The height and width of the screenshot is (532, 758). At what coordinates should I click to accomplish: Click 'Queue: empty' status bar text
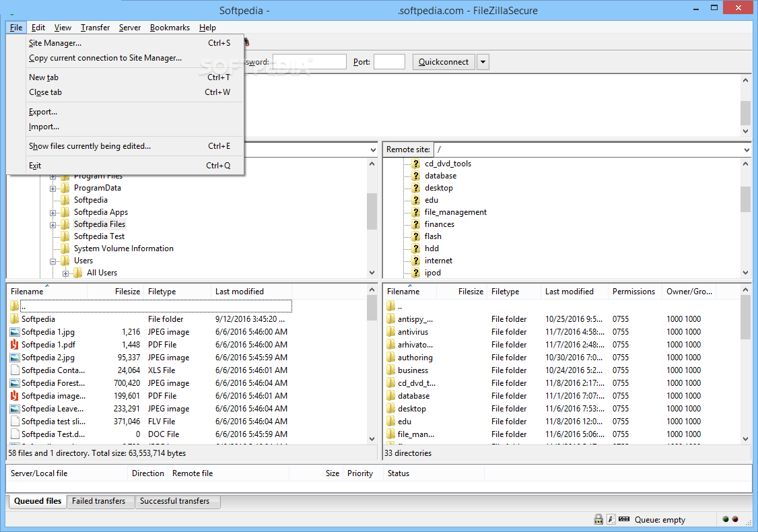660,520
